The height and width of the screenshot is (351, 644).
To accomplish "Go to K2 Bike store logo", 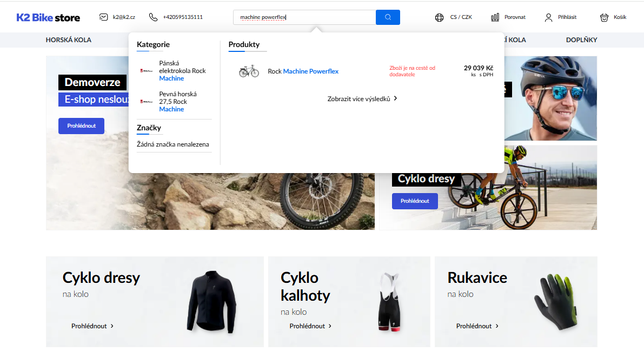I will (x=48, y=17).
